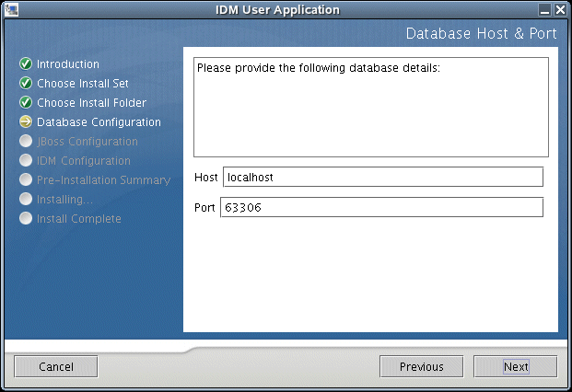Click the circle icon next to Installing...
This screenshot has height=392, width=572.
[26, 200]
